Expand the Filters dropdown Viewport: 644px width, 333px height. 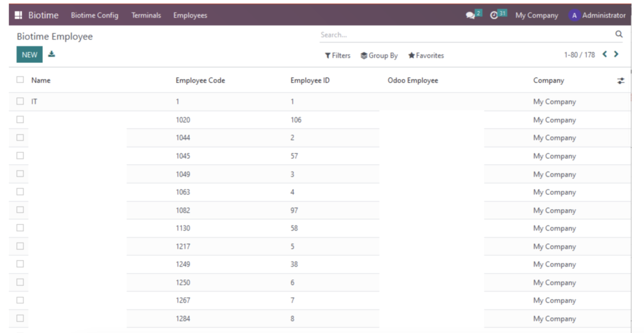(x=338, y=55)
